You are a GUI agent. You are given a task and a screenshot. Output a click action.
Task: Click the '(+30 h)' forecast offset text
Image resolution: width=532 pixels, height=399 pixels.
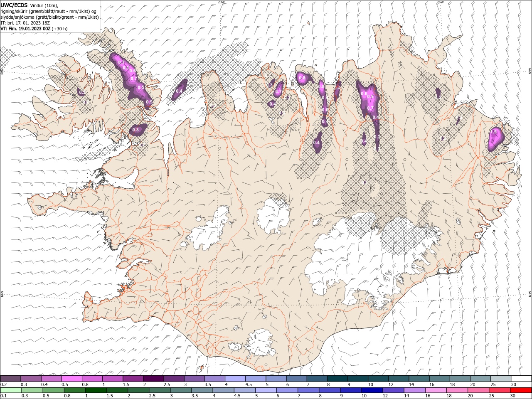pyautogui.click(x=60, y=29)
